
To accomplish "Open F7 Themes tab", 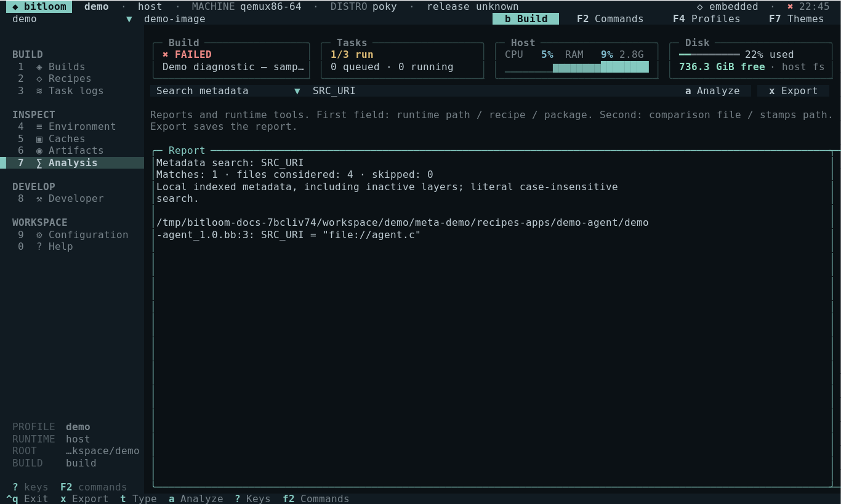I will pos(797,19).
